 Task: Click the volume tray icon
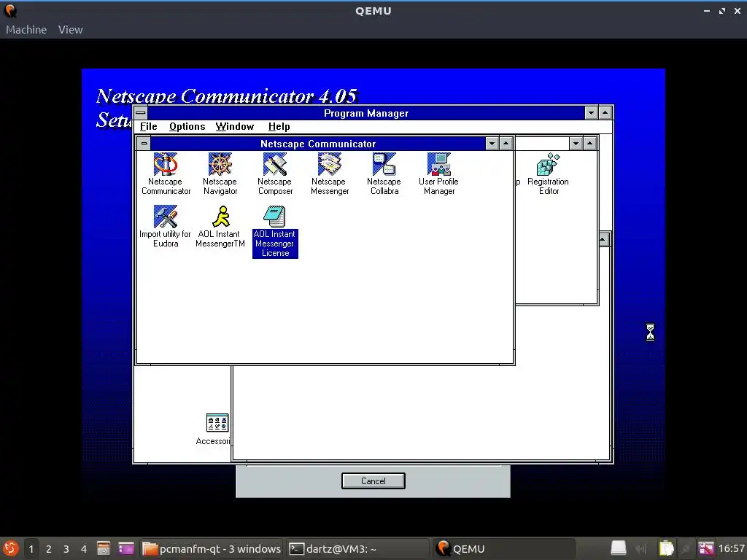point(641,549)
